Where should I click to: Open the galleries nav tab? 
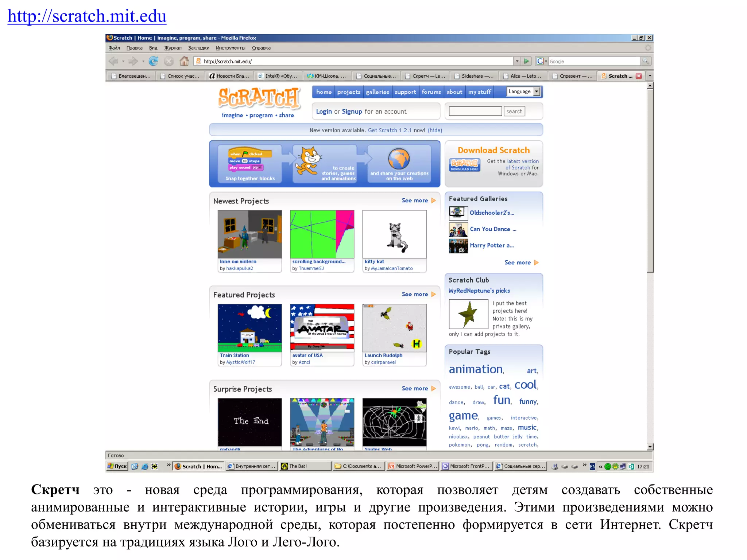[378, 92]
